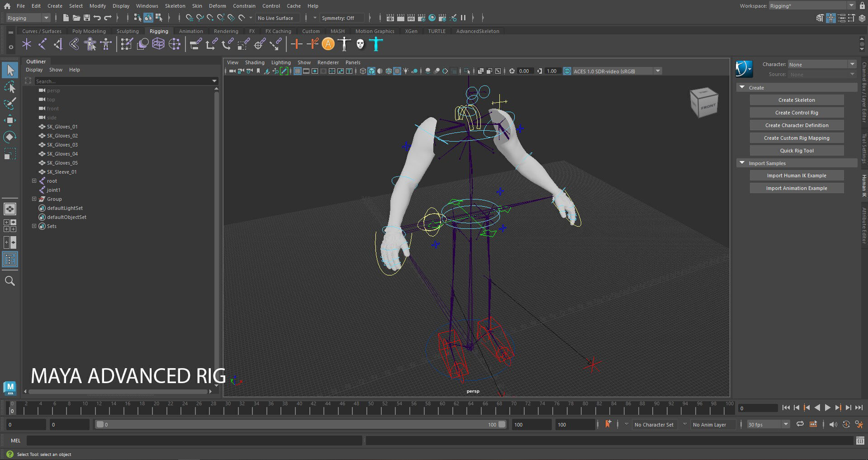Image resolution: width=868 pixels, height=460 pixels.
Task: Click the Import Human IK Example button
Action: (x=797, y=175)
